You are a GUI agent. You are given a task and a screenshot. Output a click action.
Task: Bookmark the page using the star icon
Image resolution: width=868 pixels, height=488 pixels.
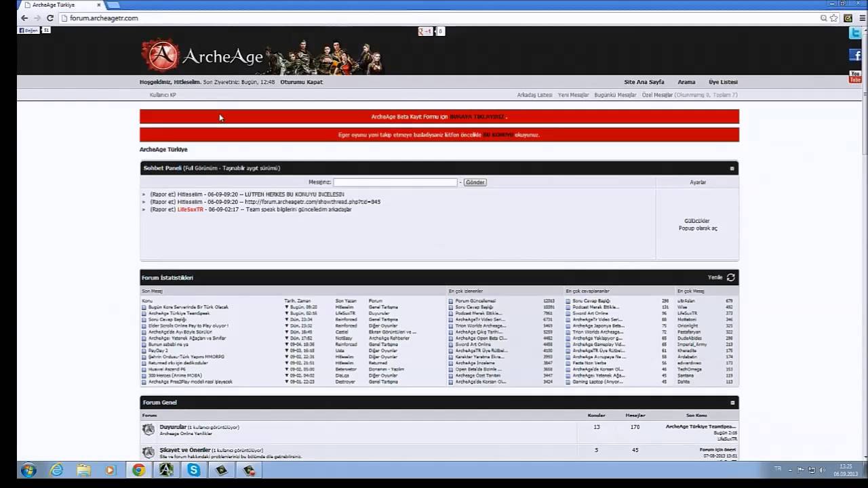pos(834,18)
